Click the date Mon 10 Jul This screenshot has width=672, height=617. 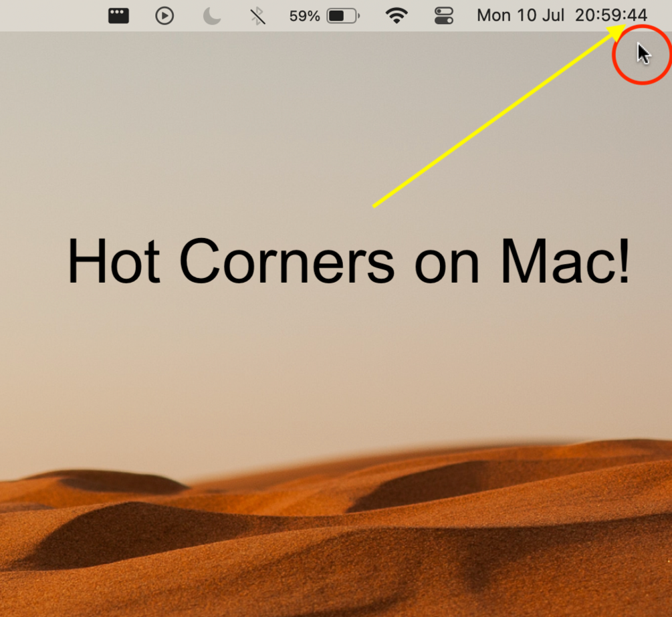tap(520, 15)
